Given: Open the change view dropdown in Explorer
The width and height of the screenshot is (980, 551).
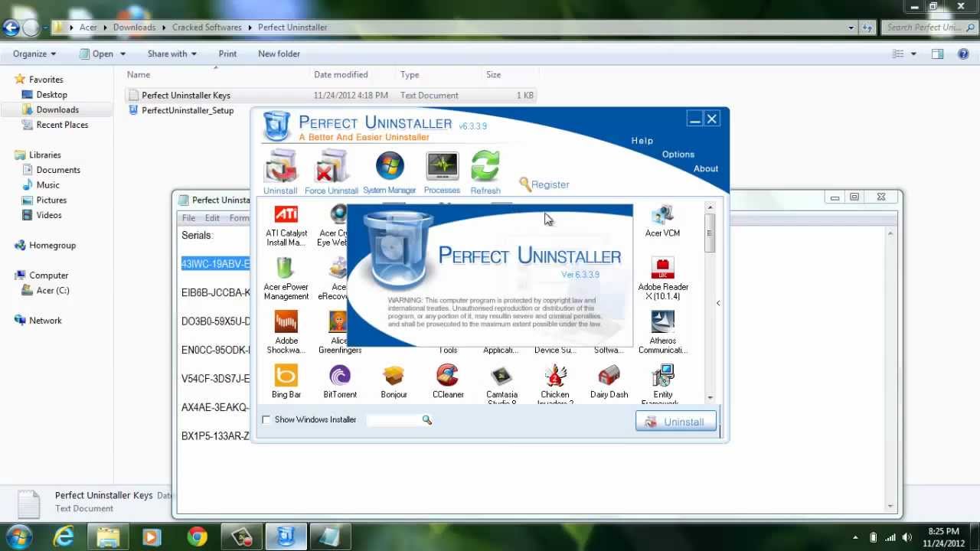Looking at the screenshot, I should (914, 54).
